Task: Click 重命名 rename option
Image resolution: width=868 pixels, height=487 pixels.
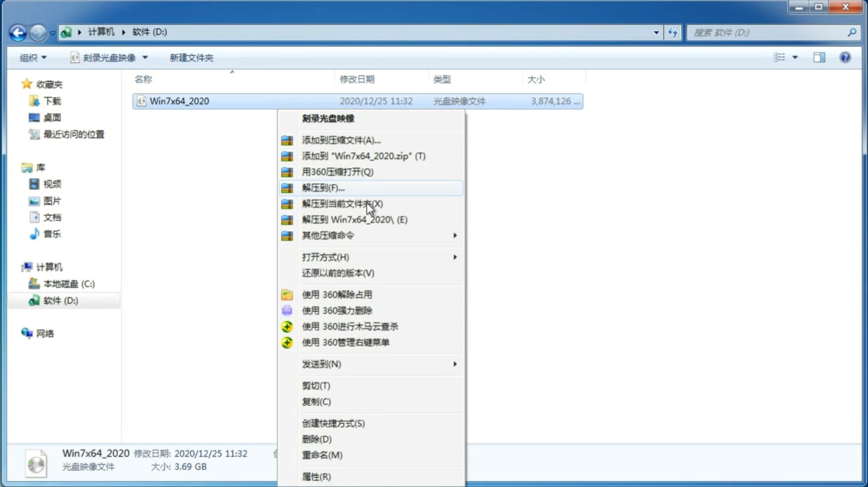Action: point(323,455)
